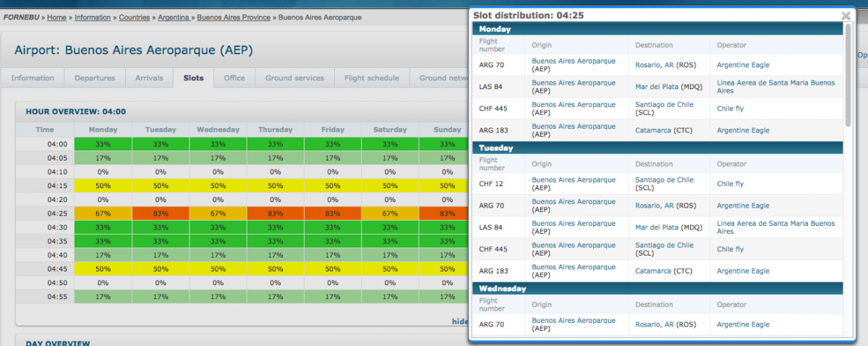The height and width of the screenshot is (346, 868).
Task: Open Countries breadcrumb link
Action: [135, 17]
